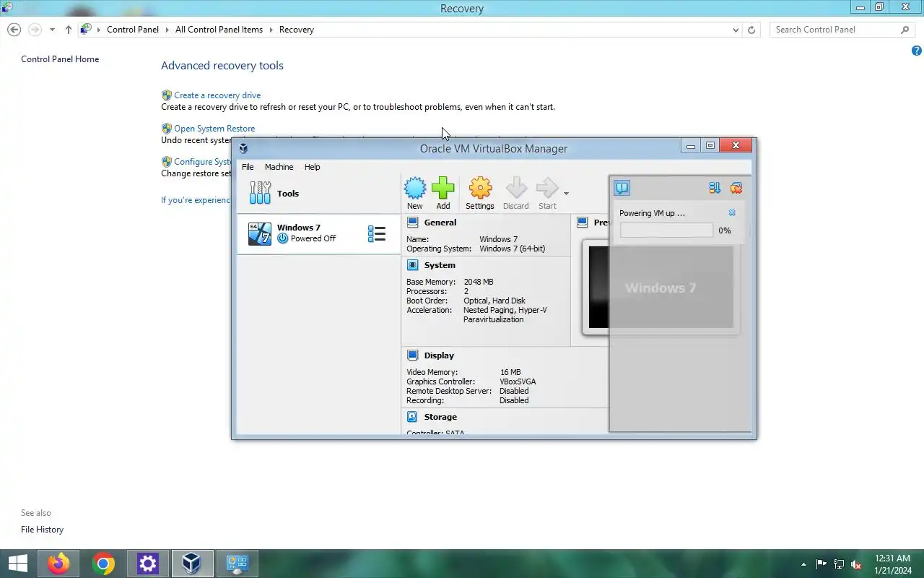
Task: Click "Windows 7 (64-bit)" operating system value
Action: 513,249
